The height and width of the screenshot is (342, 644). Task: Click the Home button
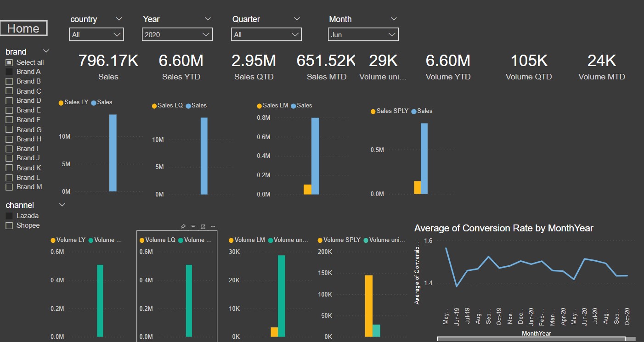click(x=23, y=28)
